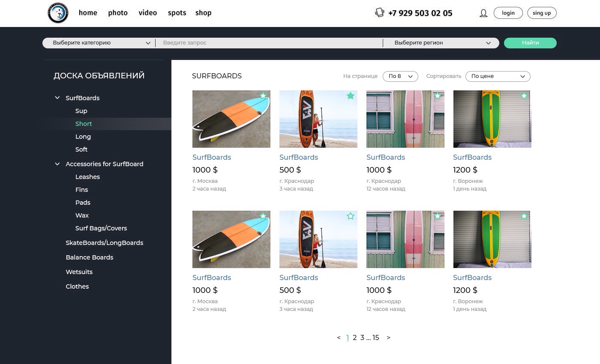Go to the shop menu item
600x364 pixels.
[x=203, y=13]
